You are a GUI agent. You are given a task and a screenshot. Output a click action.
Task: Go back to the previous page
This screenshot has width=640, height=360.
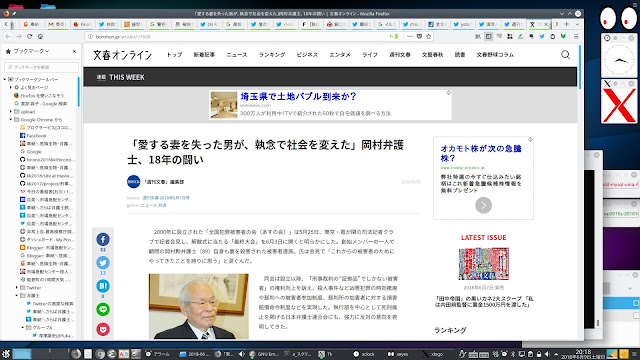click(8, 36)
